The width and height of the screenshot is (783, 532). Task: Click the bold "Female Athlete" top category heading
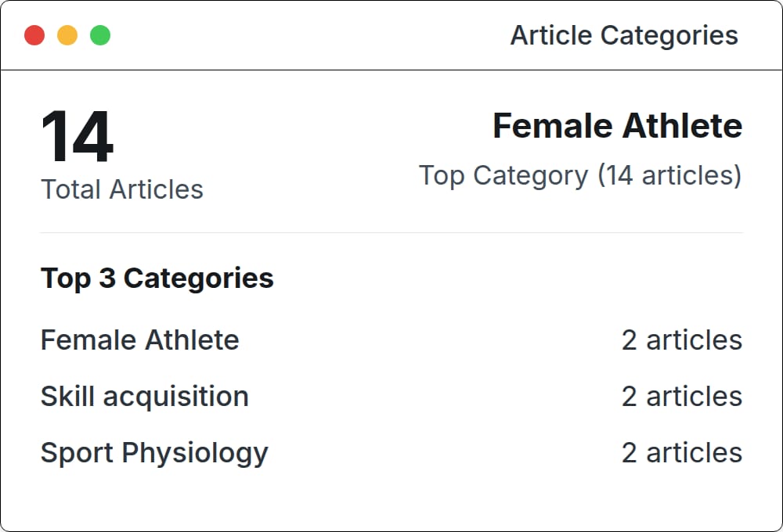coord(617,126)
